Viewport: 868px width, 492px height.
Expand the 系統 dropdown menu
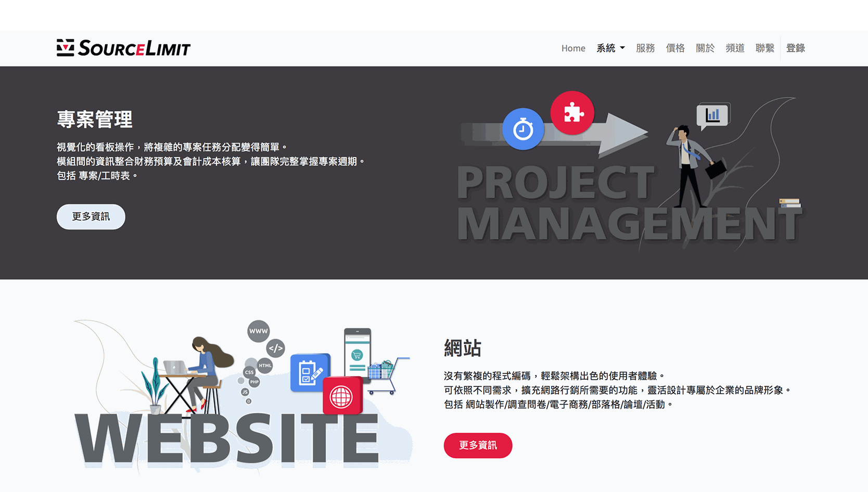point(610,48)
